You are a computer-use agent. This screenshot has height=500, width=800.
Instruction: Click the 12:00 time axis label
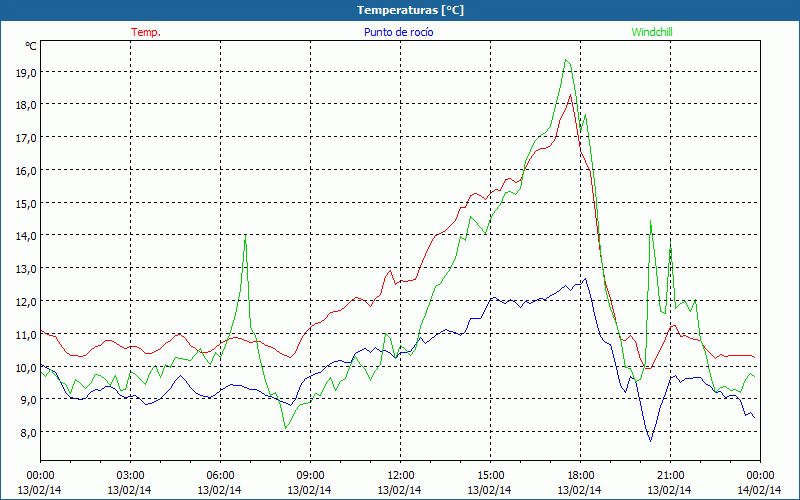(401, 476)
